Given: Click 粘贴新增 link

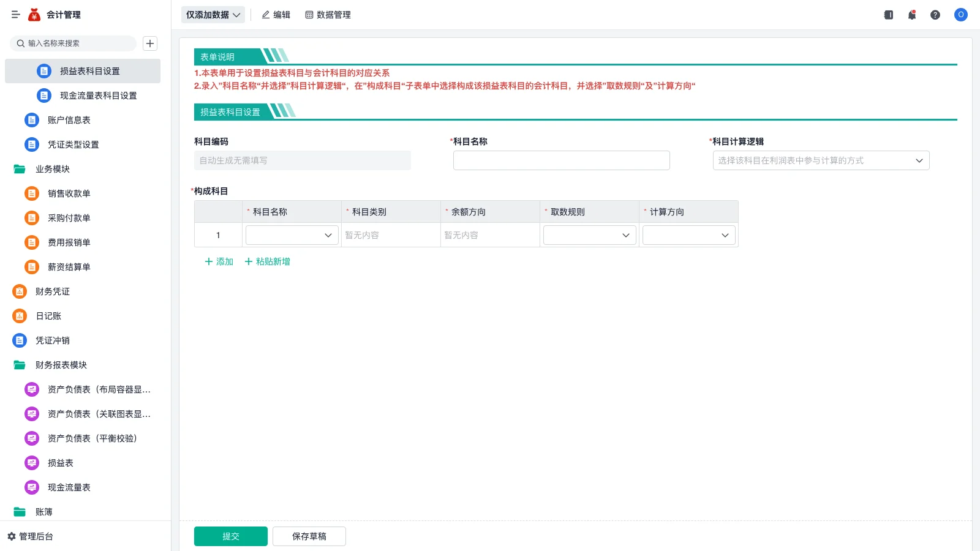Looking at the screenshot, I should 267,261.
